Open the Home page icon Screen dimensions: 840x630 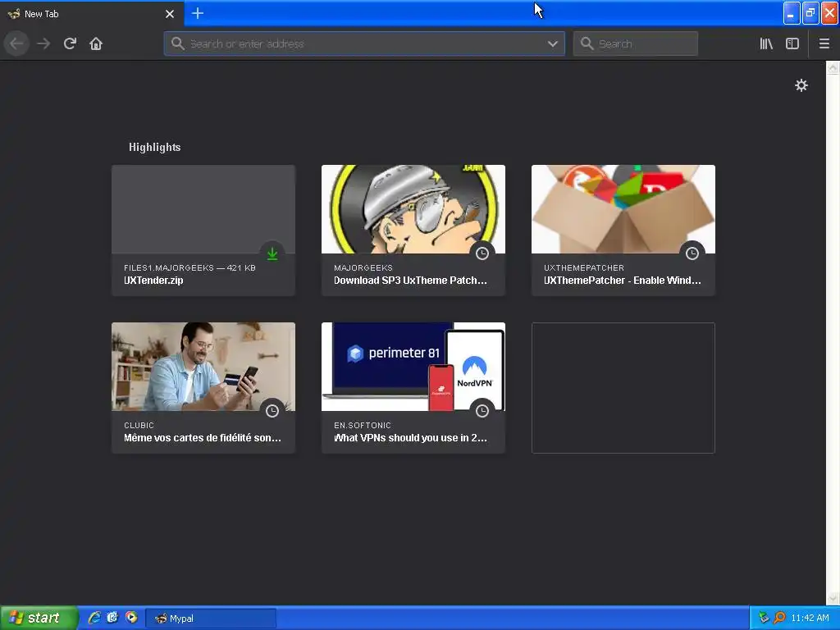(96, 43)
